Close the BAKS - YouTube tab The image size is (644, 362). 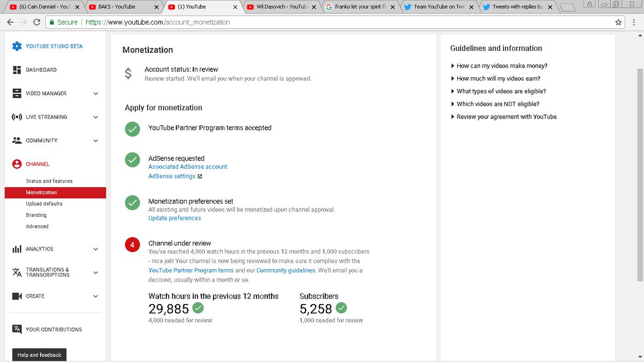(x=156, y=7)
